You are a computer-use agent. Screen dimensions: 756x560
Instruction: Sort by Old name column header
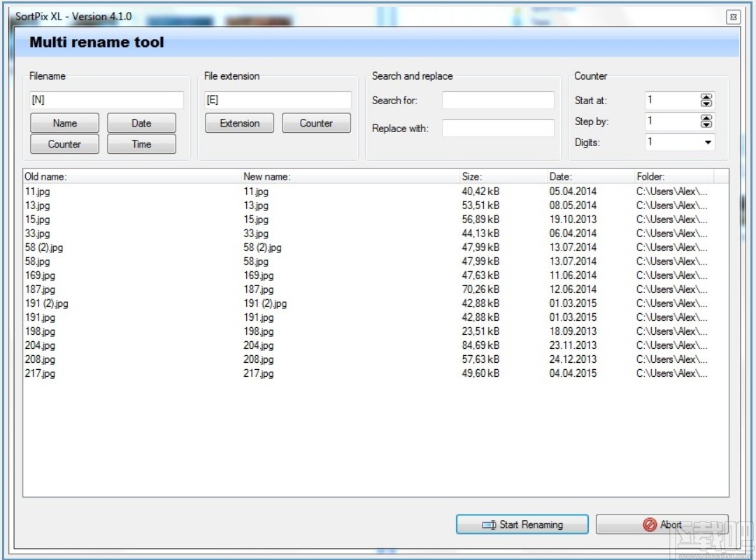132,176
